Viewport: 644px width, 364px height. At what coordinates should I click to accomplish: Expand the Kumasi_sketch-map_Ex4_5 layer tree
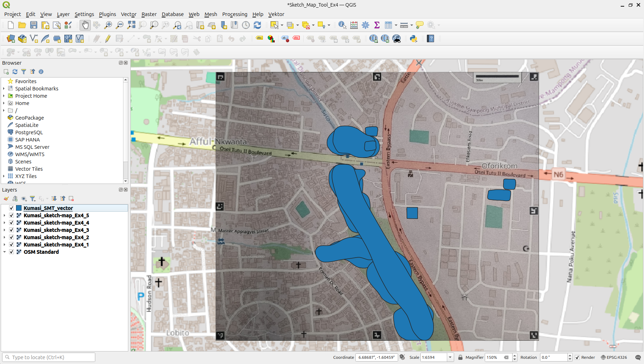(x=4, y=216)
